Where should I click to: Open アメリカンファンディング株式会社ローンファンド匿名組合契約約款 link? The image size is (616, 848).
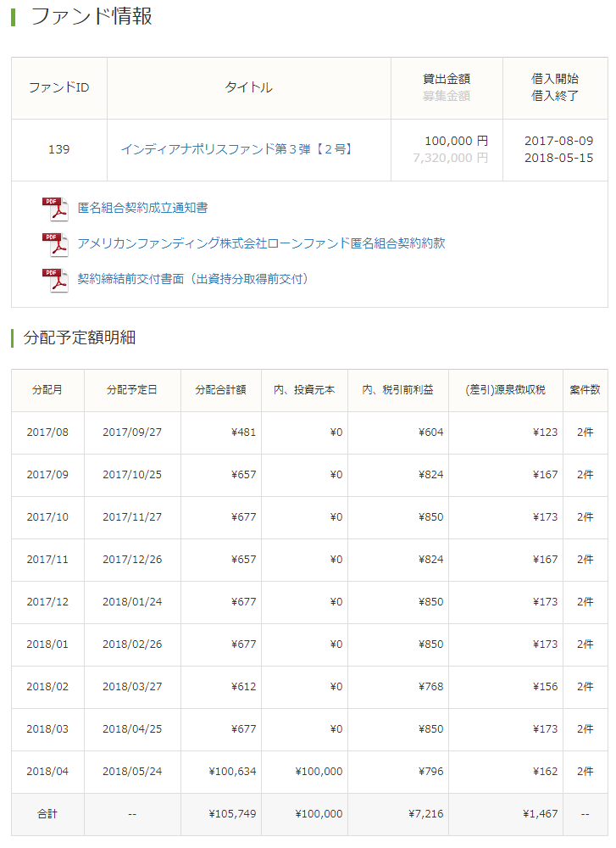tap(261, 243)
